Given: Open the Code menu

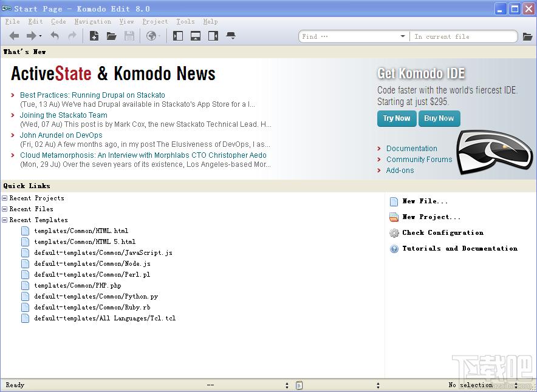Looking at the screenshot, I should [58, 22].
